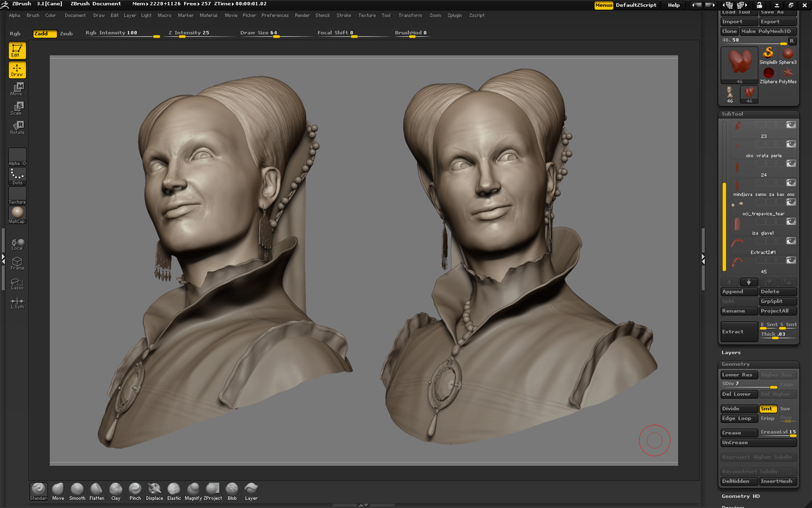Viewport: 812px width, 508px height.
Task: Select the Standard brush
Action: click(39, 491)
